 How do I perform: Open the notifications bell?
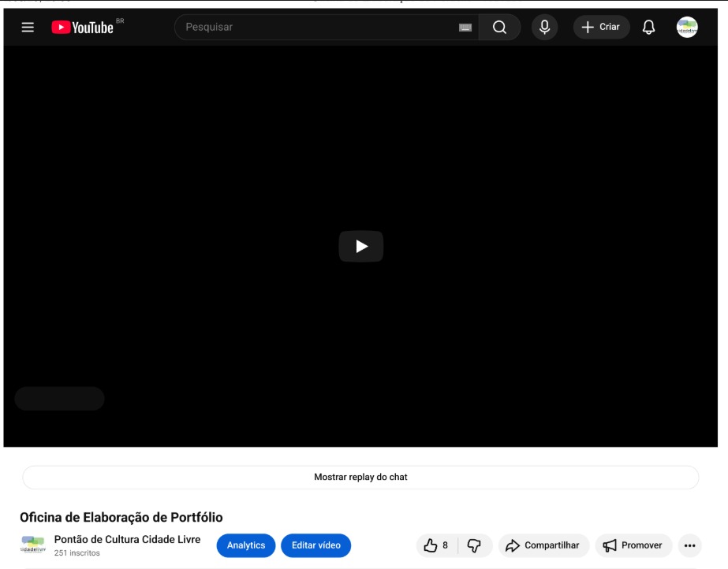(648, 28)
